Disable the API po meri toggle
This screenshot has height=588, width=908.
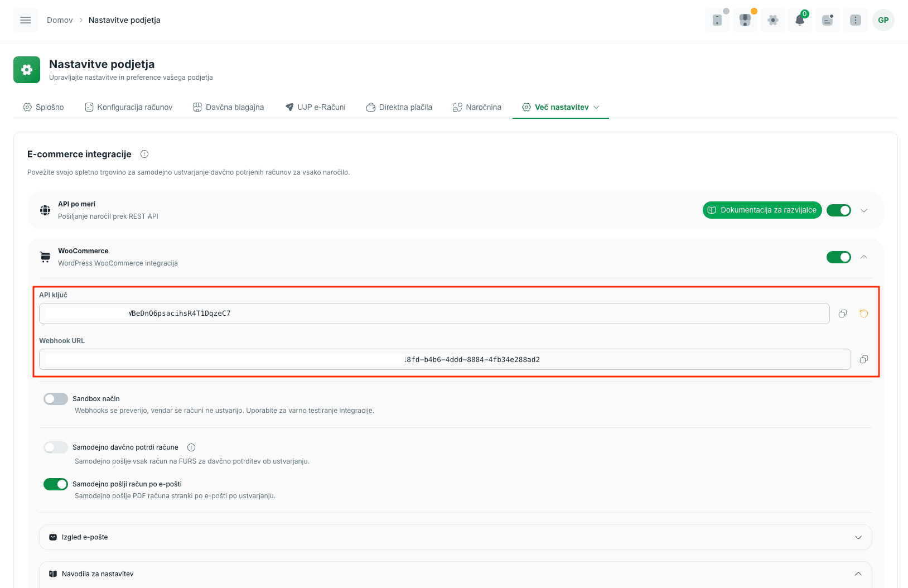pos(839,210)
